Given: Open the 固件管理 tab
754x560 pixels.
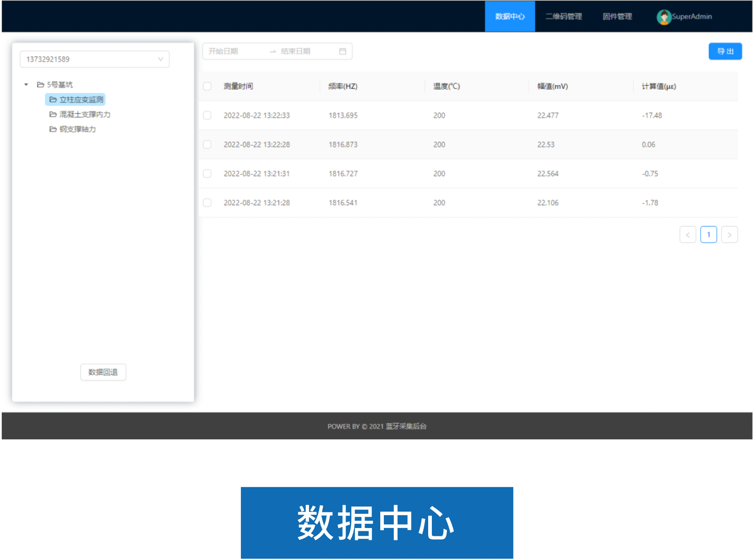Looking at the screenshot, I should click(x=617, y=16).
